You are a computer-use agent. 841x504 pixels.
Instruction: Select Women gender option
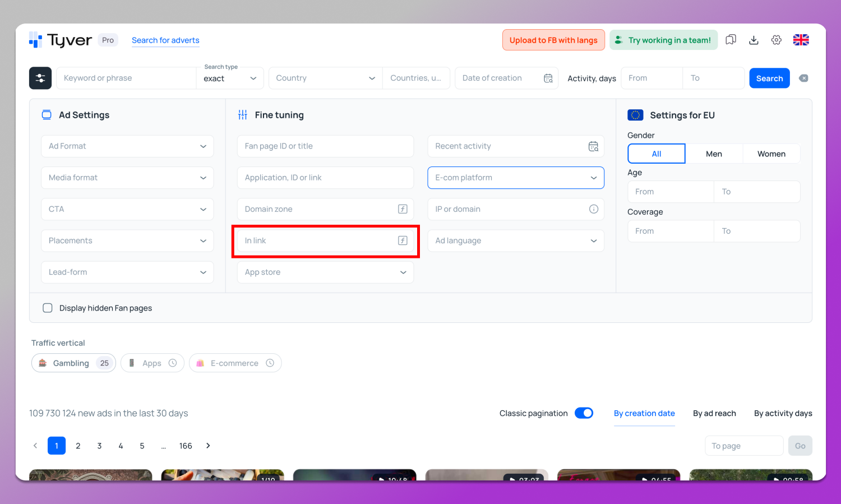(771, 154)
